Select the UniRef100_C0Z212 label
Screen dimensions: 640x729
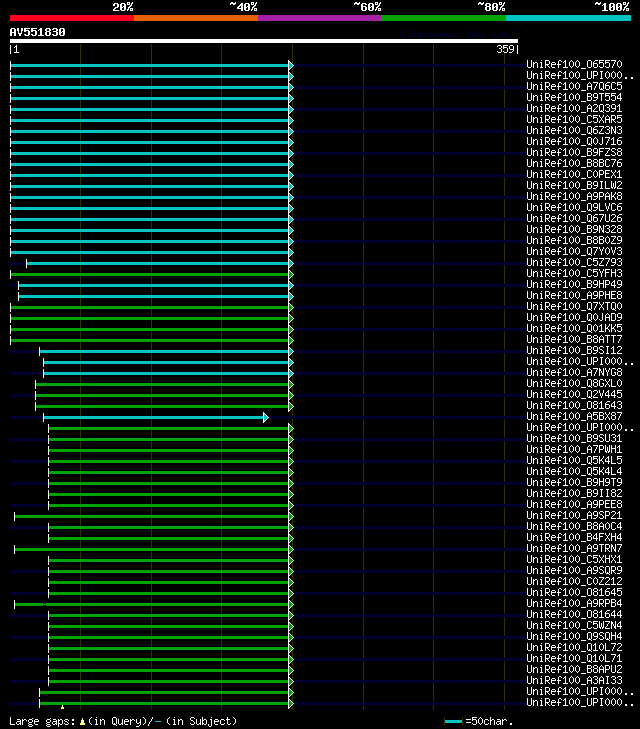pos(574,582)
